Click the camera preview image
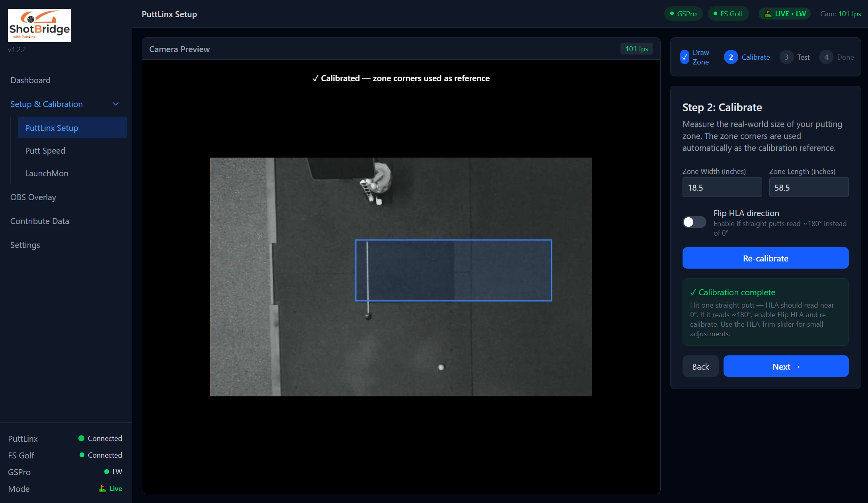The image size is (868, 503). pyautogui.click(x=401, y=277)
